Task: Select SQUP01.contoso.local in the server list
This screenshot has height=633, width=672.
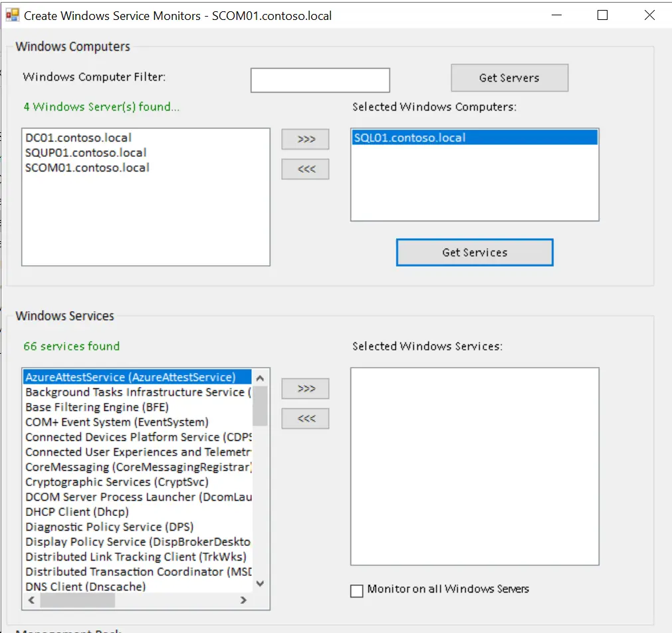Action: tap(86, 153)
